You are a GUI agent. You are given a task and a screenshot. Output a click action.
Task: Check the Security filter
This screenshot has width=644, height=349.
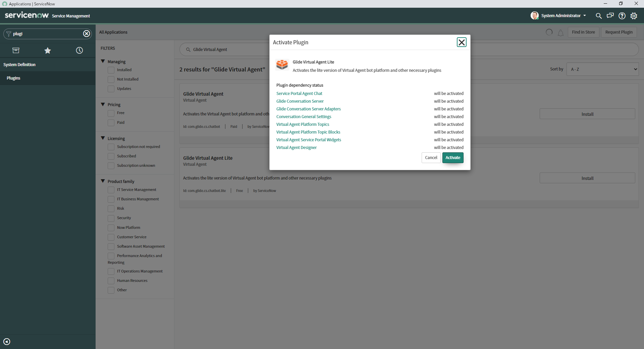coord(111,218)
